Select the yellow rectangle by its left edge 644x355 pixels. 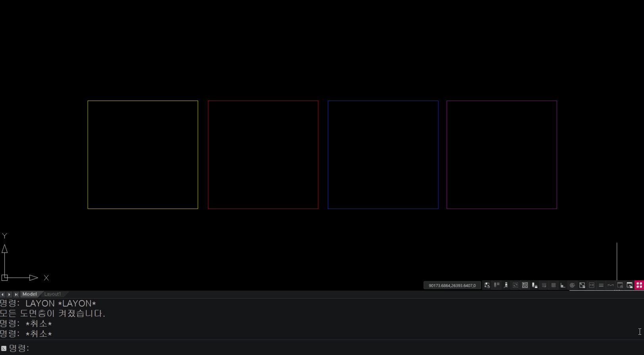coord(88,155)
